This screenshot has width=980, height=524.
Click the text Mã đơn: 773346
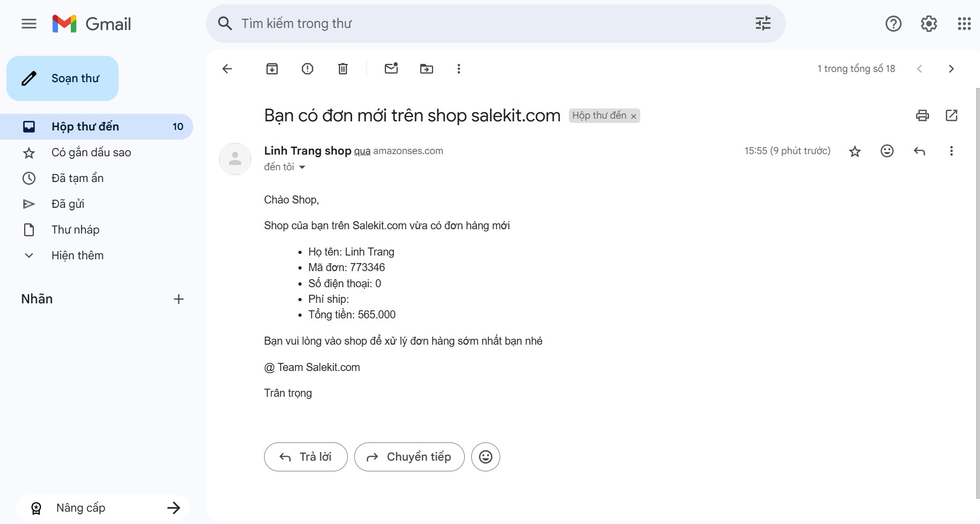tap(347, 267)
